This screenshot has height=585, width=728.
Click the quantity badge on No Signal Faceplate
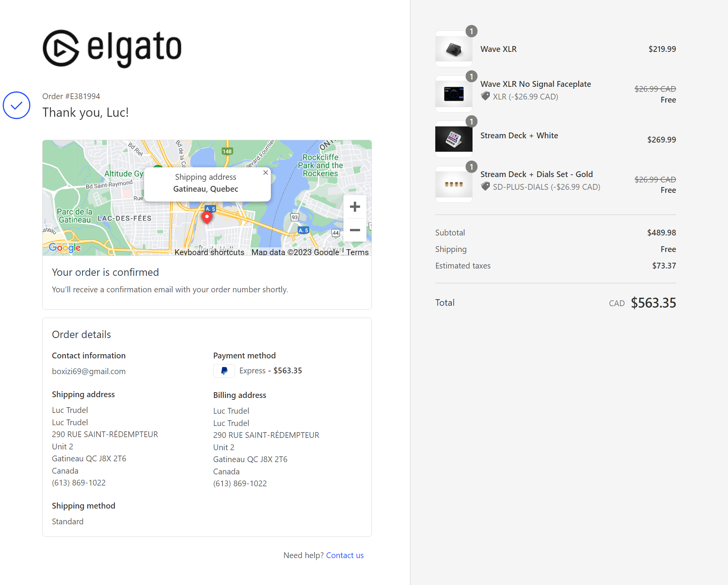471,76
